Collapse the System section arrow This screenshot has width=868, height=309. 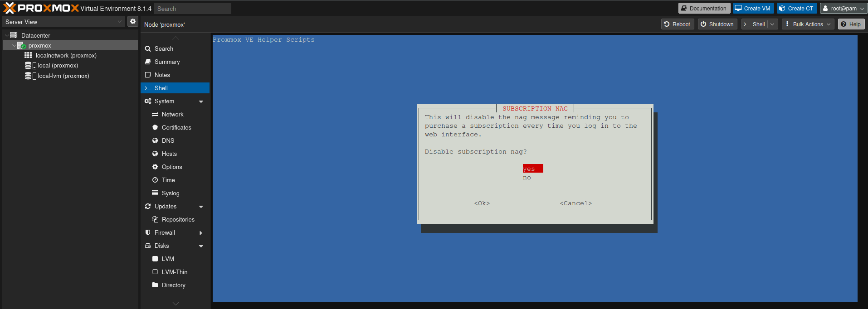tap(201, 101)
